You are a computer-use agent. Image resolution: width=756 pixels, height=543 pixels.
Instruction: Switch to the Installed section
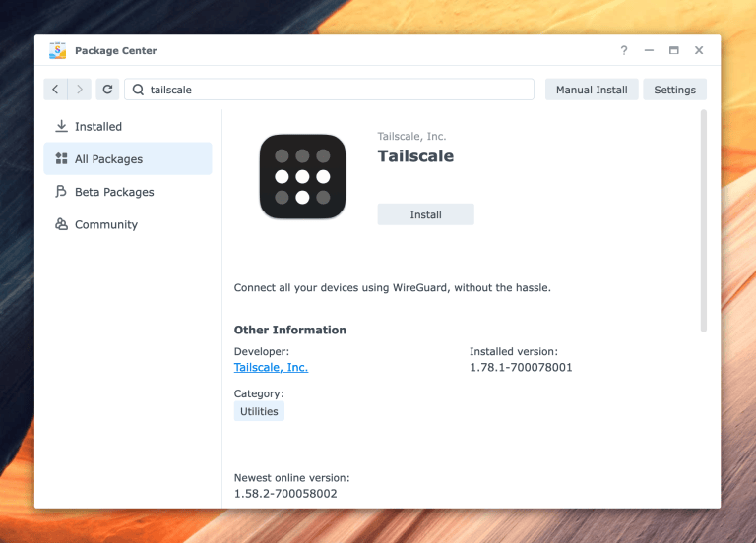[x=128, y=126]
